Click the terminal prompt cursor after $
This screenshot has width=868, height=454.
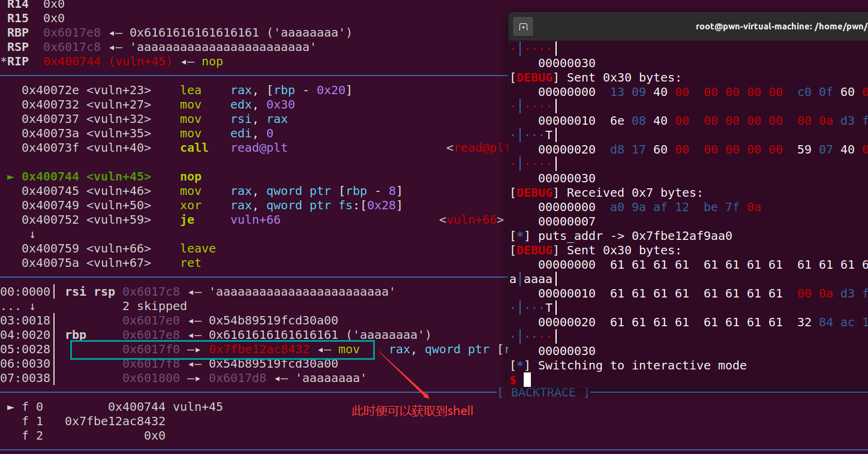point(527,380)
